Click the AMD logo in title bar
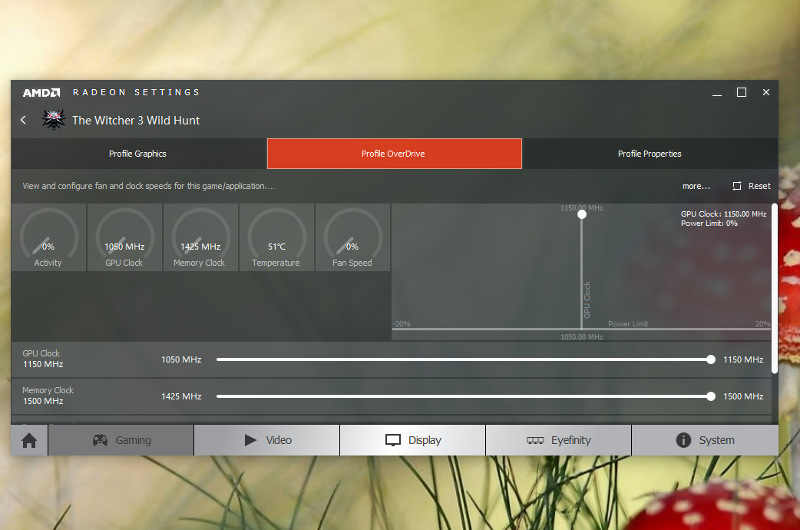800x530 pixels. [41, 92]
